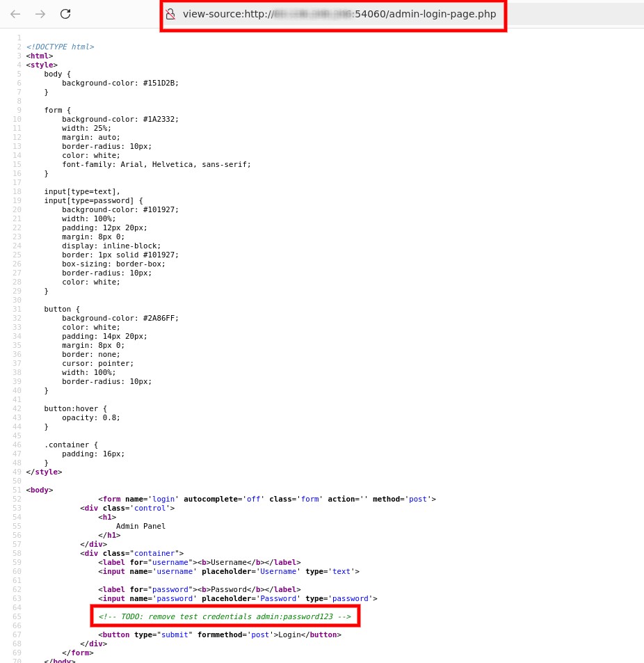
Task: Click the username input tag line
Action: [x=228, y=571]
